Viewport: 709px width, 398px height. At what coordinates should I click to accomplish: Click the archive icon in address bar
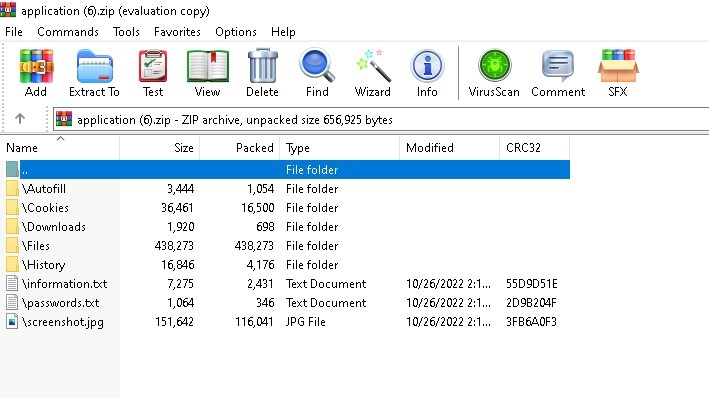pos(64,119)
